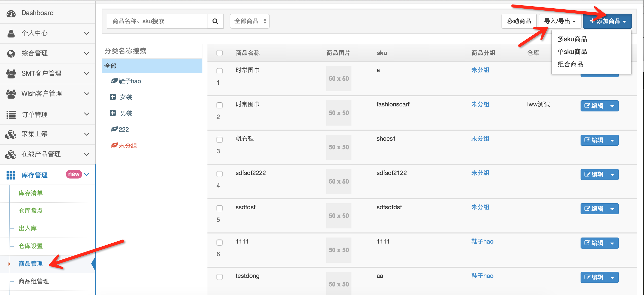This screenshot has height=295, width=644.
Task: Click the edit pencil icon in fashionscarf row
Action: click(x=587, y=106)
